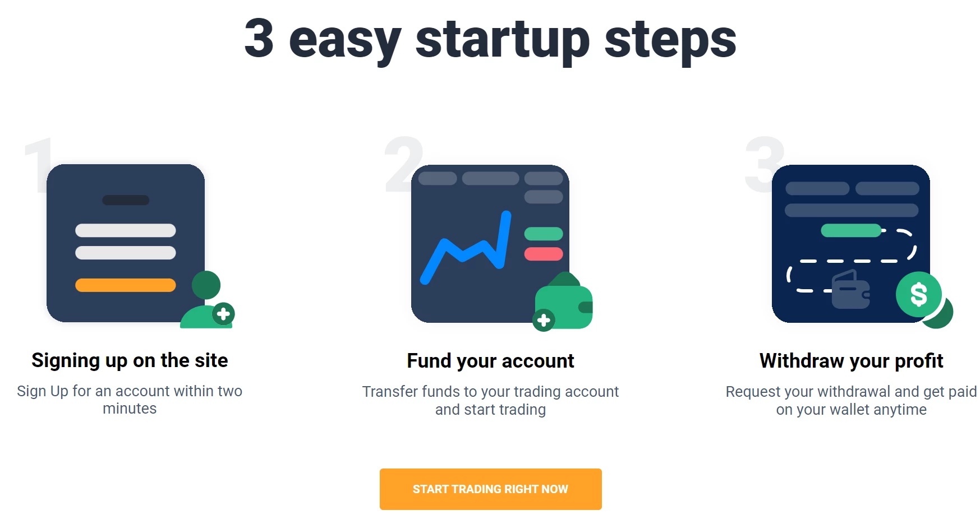This screenshot has width=980, height=524.
Task: Click the "Withdraw your profit" heading
Action: click(851, 361)
